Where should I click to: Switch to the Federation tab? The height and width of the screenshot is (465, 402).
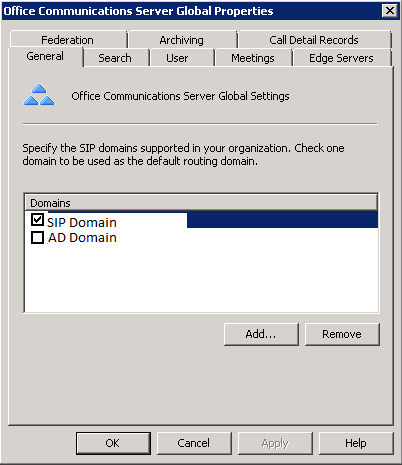point(68,40)
